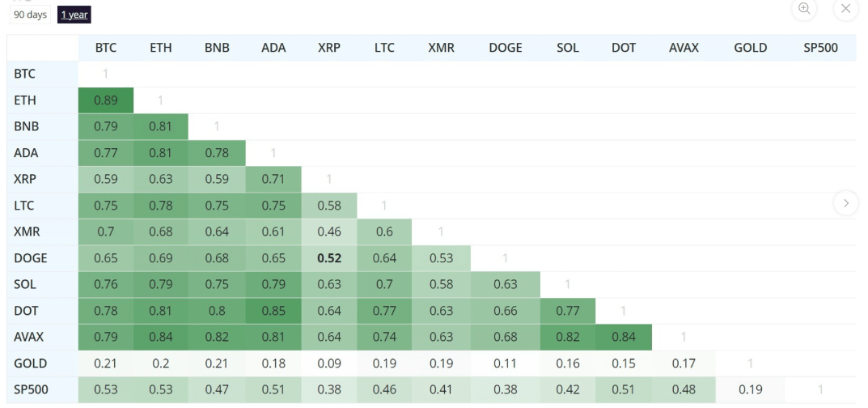Click the GOLD column header
This screenshot has width=868, height=408.
pos(750,48)
